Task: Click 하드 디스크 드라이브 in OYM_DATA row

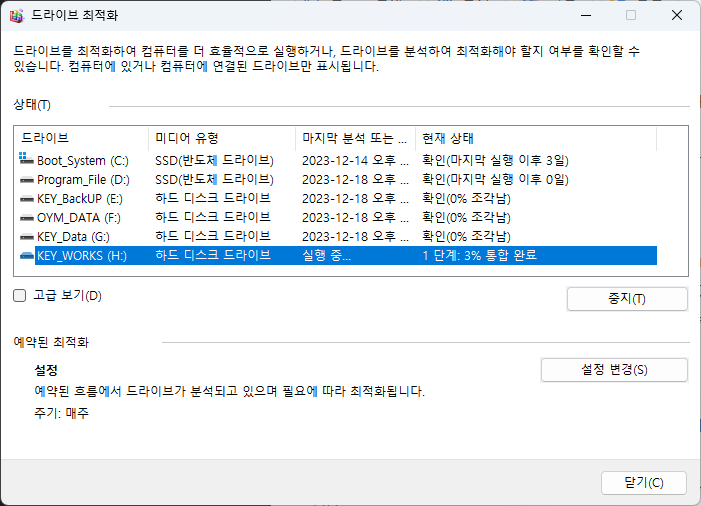Action: [x=213, y=218]
